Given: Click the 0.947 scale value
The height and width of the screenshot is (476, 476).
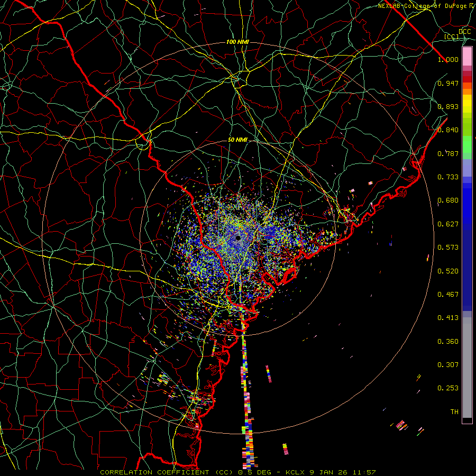Looking at the screenshot, I should [448, 83].
